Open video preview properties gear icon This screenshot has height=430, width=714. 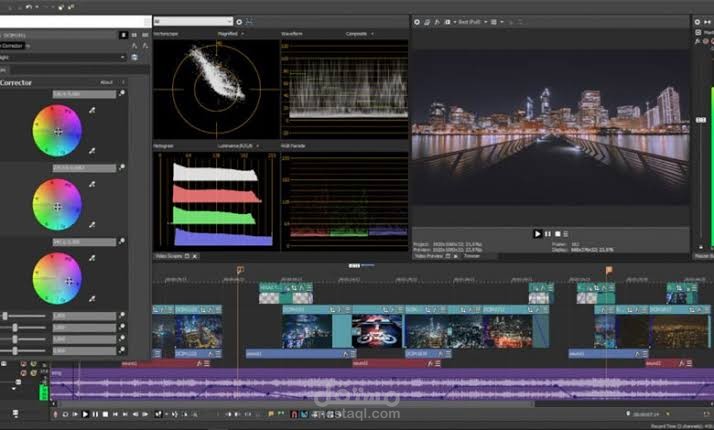point(416,22)
